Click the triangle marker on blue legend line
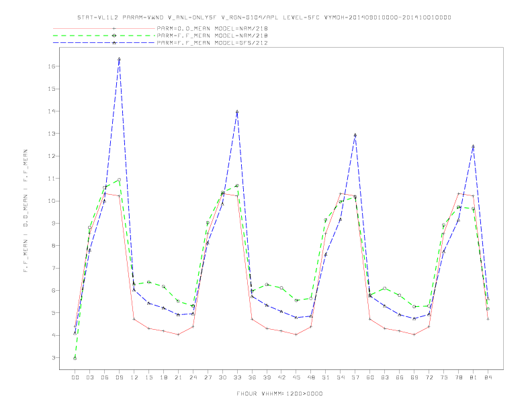Viewport: 532px width, 411px height. [x=114, y=43]
